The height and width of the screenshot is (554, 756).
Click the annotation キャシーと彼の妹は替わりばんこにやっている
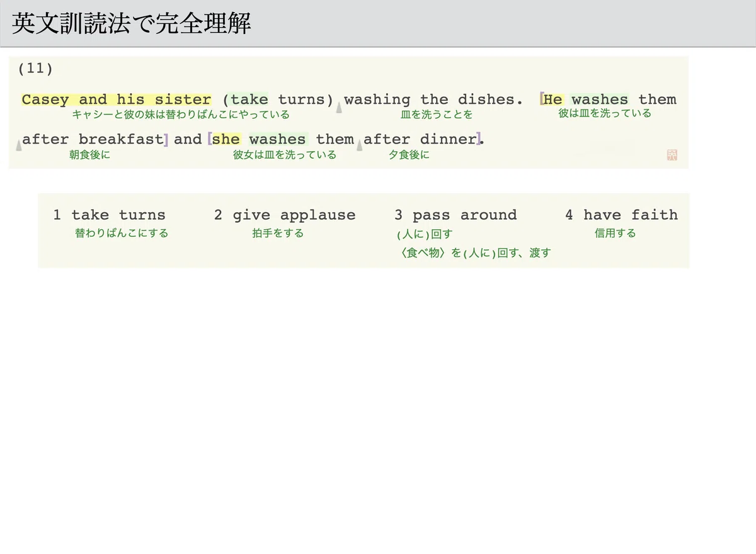181,115
